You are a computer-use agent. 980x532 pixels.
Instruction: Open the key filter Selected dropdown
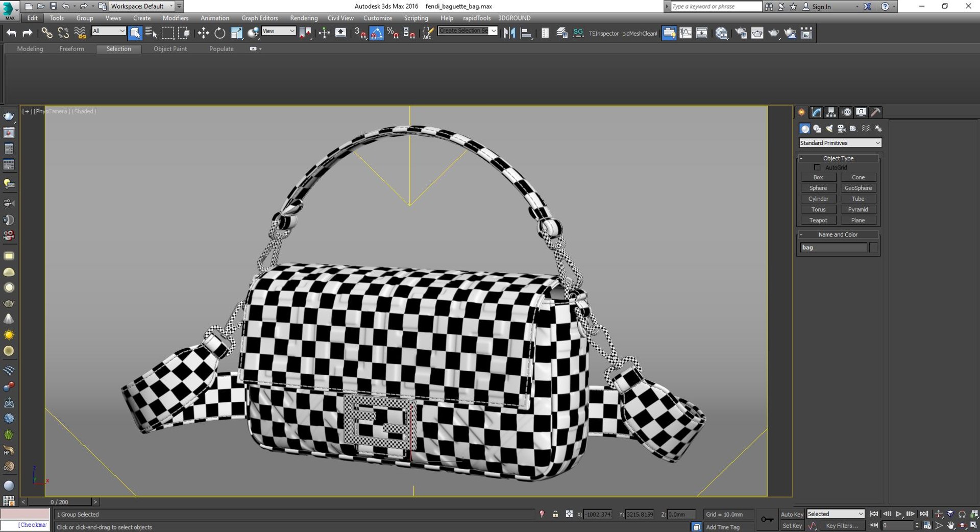pyautogui.click(x=836, y=514)
